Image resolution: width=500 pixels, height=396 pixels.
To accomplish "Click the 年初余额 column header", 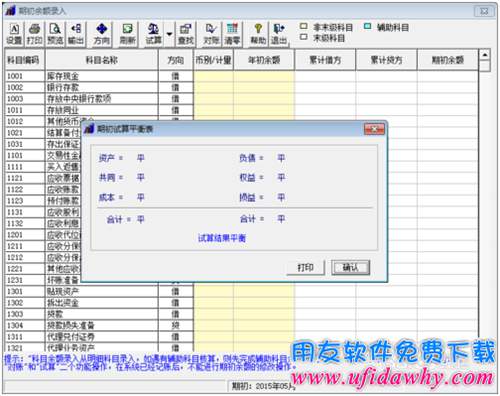I will [264, 60].
